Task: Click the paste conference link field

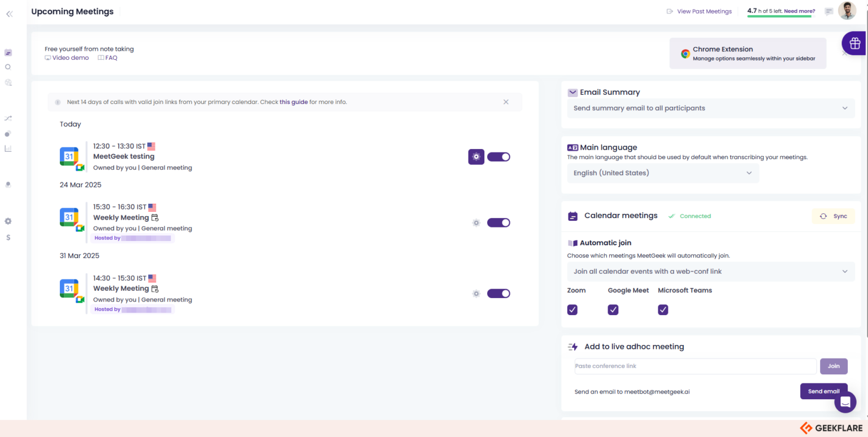Action: (695, 366)
